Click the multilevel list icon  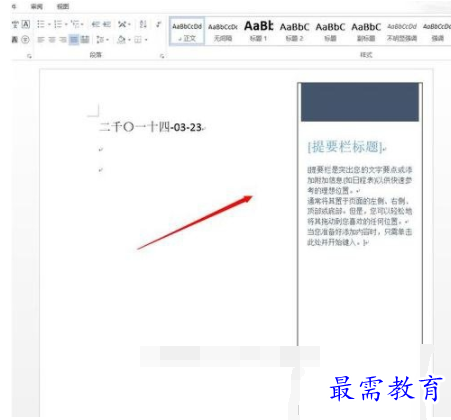tap(75, 24)
